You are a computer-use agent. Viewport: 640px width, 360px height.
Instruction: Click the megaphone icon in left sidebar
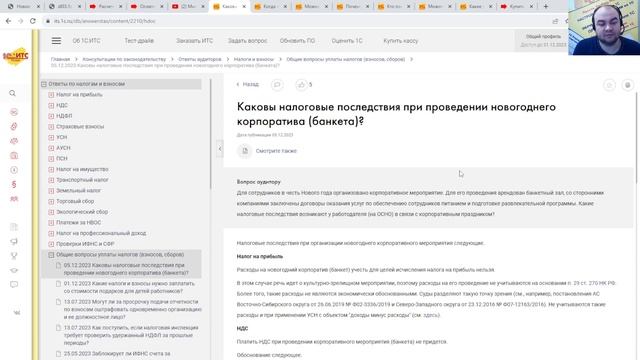14,242
